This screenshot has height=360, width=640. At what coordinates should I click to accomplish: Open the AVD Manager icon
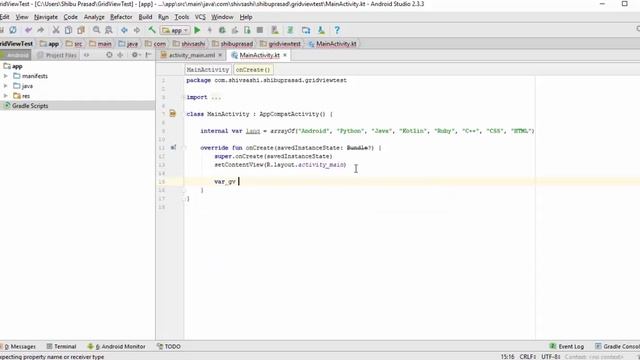(x=275, y=30)
